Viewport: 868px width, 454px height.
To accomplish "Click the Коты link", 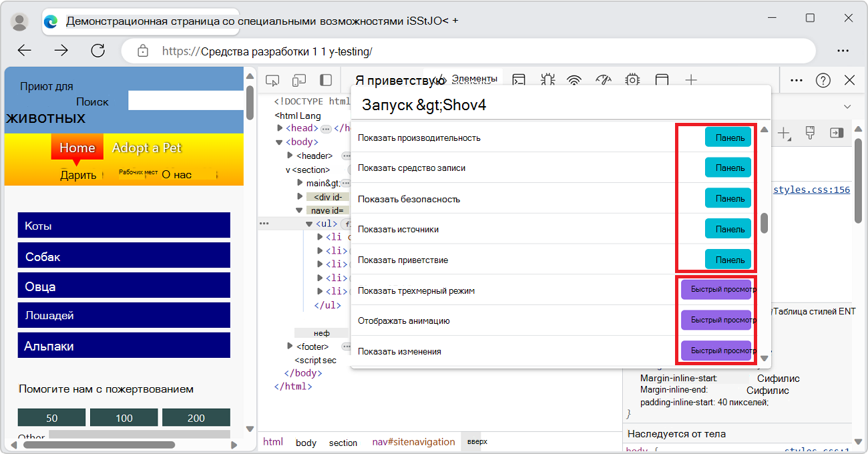I will (x=124, y=226).
